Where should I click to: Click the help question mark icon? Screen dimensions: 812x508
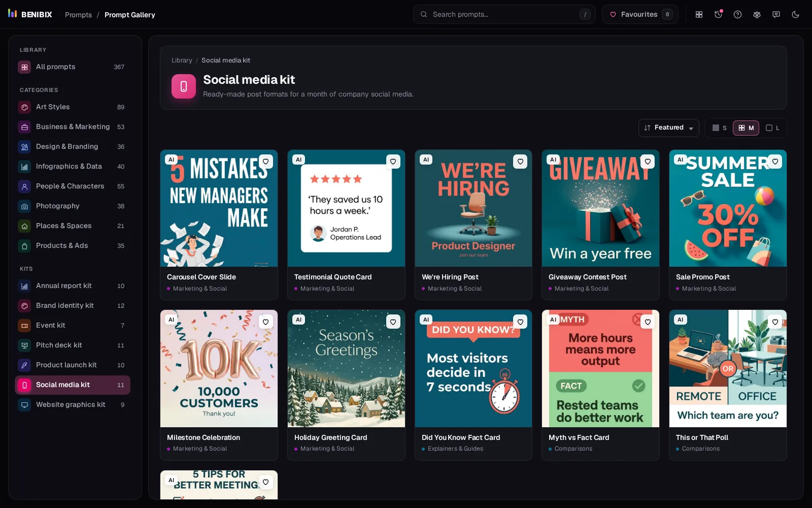pos(737,14)
